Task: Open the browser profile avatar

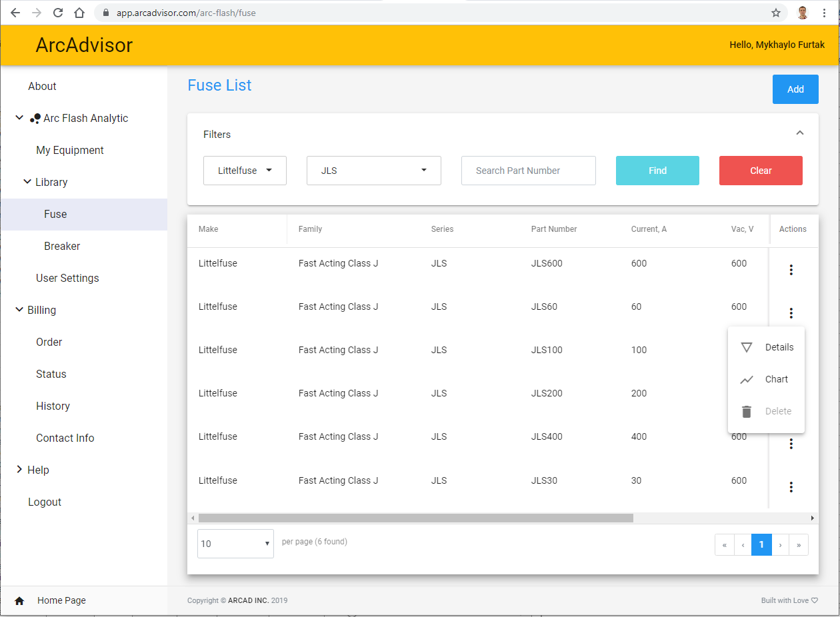Action: pos(803,13)
